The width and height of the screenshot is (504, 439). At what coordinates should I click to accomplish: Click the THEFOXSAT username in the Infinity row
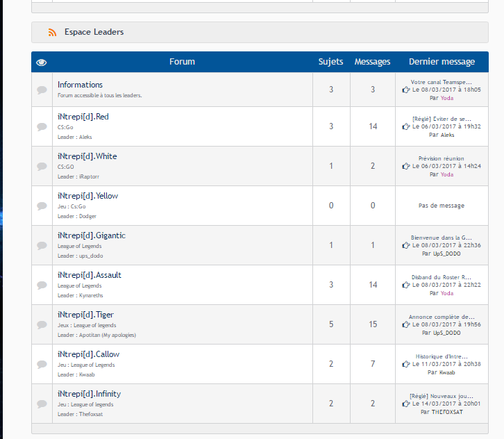446,412
